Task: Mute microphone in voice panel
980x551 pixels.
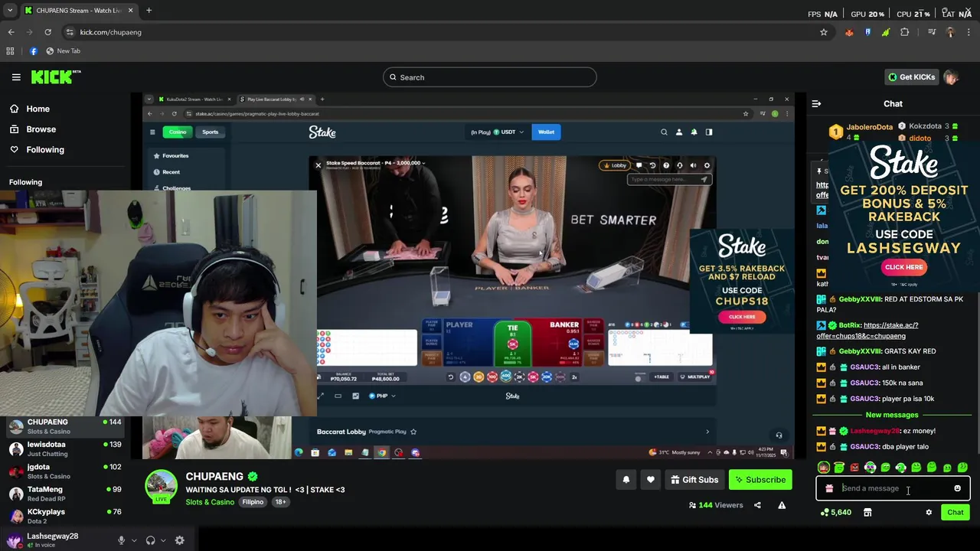Action: click(121, 540)
